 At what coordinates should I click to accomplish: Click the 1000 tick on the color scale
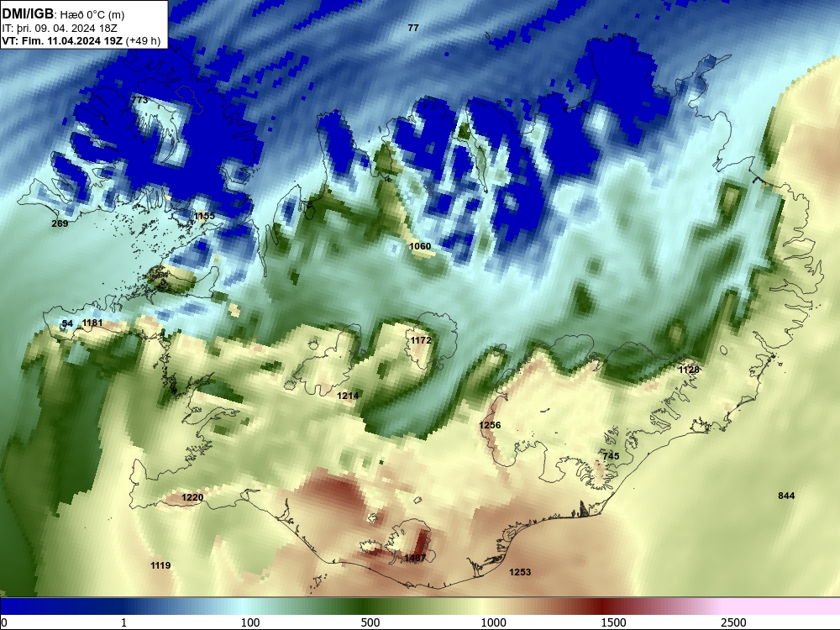click(493, 622)
